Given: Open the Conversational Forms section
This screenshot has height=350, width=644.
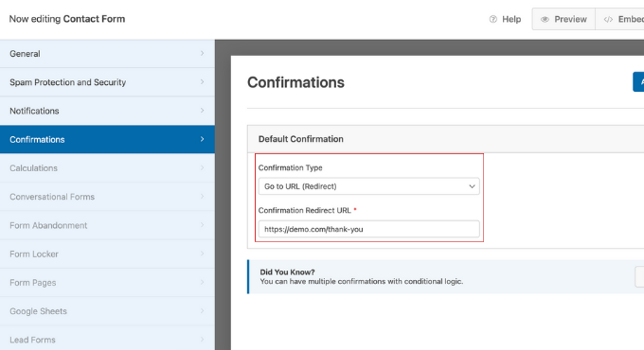Looking at the screenshot, I should (x=107, y=197).
